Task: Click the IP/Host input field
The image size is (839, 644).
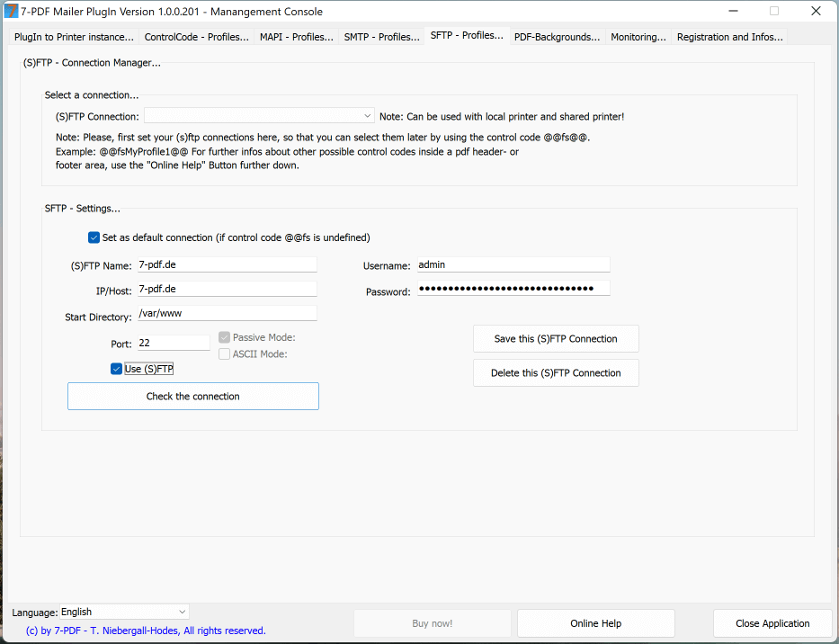Action: pos(226,289)
